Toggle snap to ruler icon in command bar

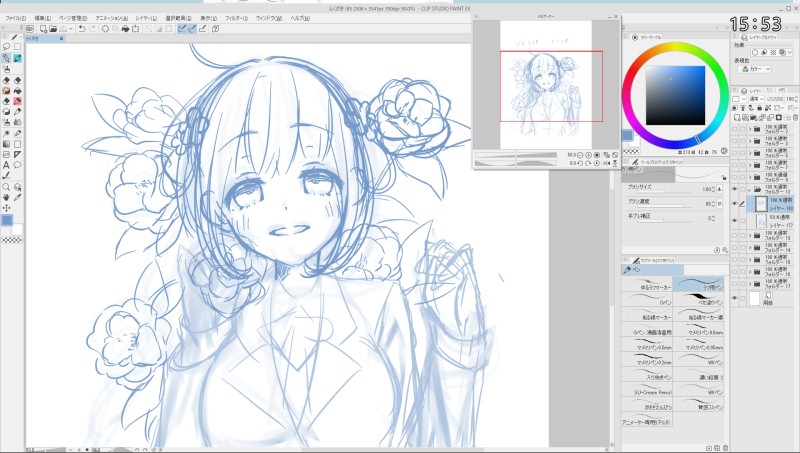tap(182, 29)
